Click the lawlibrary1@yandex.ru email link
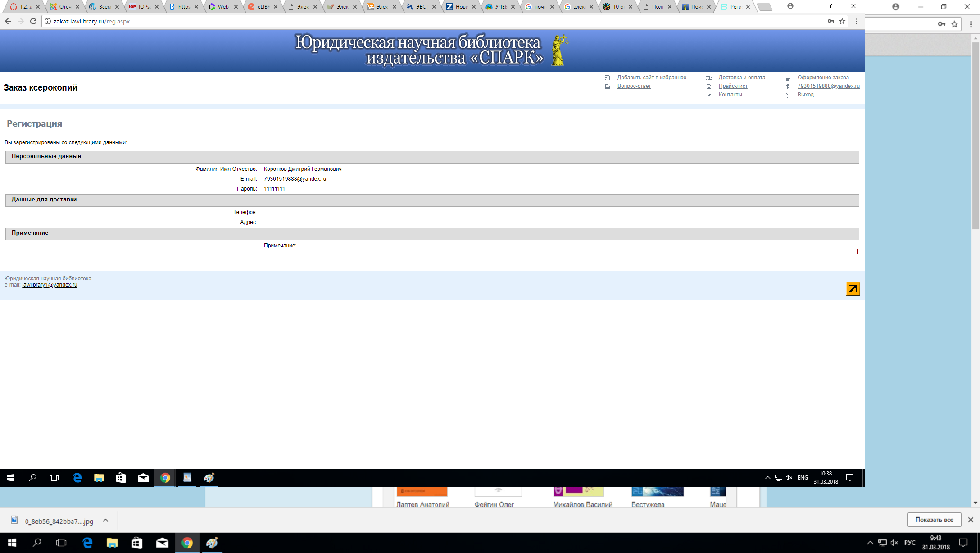 point(50,285)
